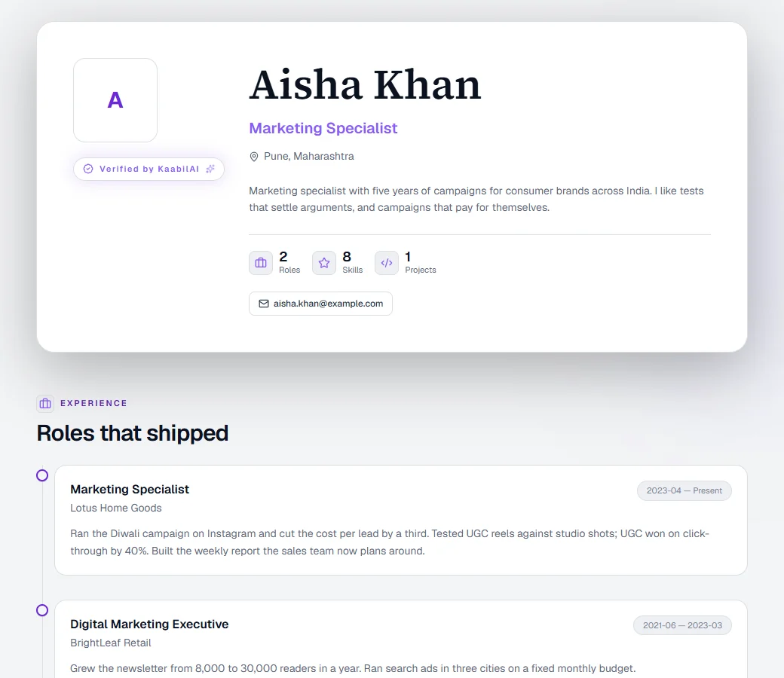Viewport: 784px width, 678px height.
Task: Click the Diwali campaign description paragraph
Action: [390, 542]
